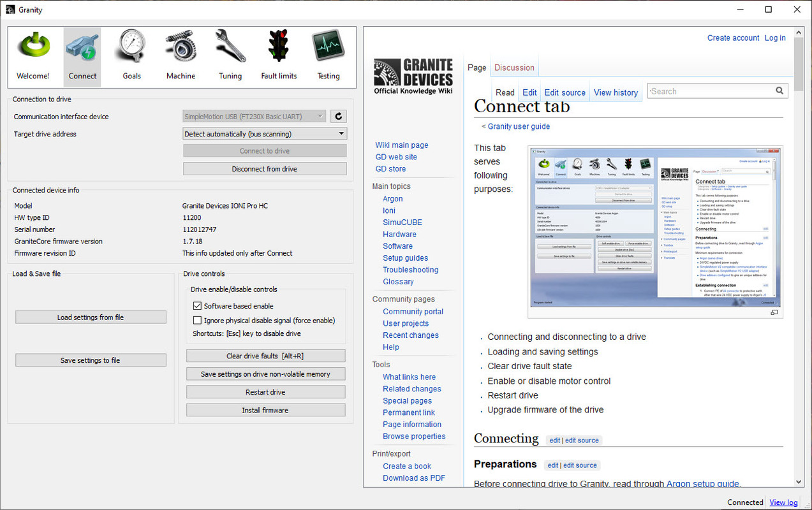The height and width of the screenshot is (510, 812).
Task: Open the View history tab
Action: (x=616, y=92)
